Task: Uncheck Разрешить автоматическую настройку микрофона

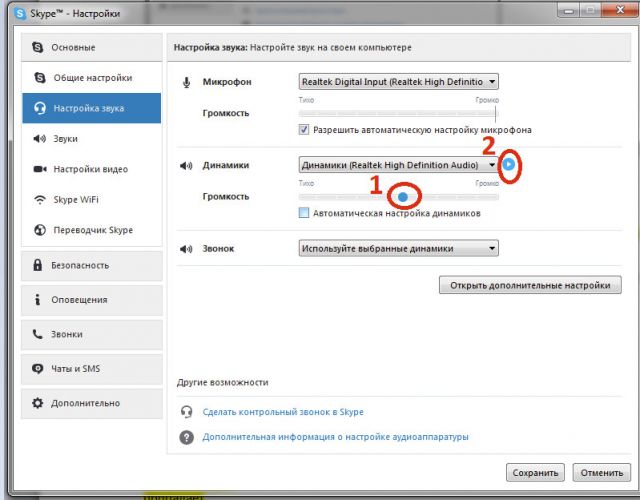Action: coord(304,130)
